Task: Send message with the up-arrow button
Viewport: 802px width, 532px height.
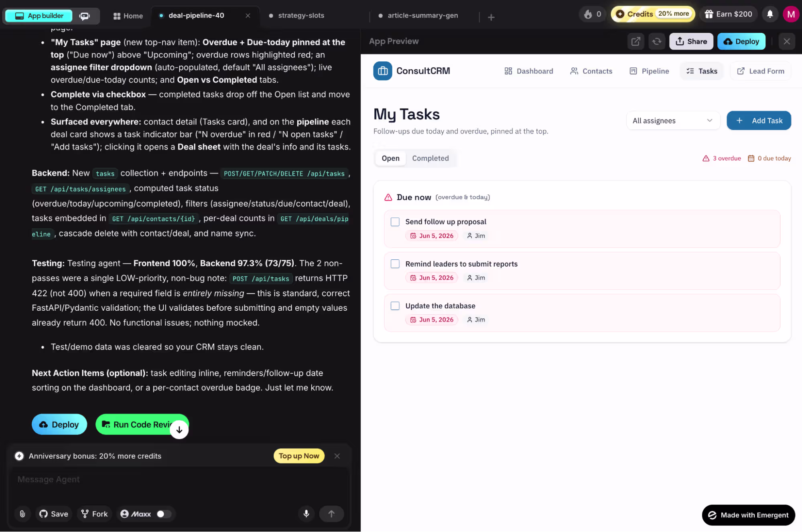Action: 331,514
